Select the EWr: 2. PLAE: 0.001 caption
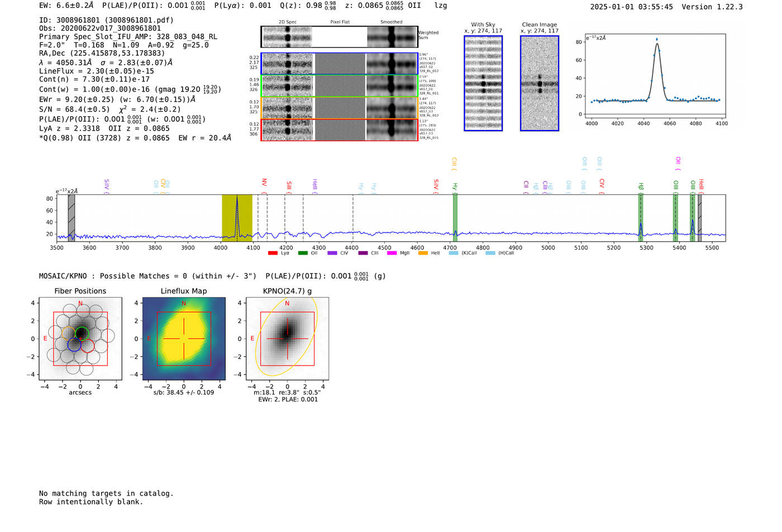This screenshot has width=782, height=532. click(x=288, y=400)
